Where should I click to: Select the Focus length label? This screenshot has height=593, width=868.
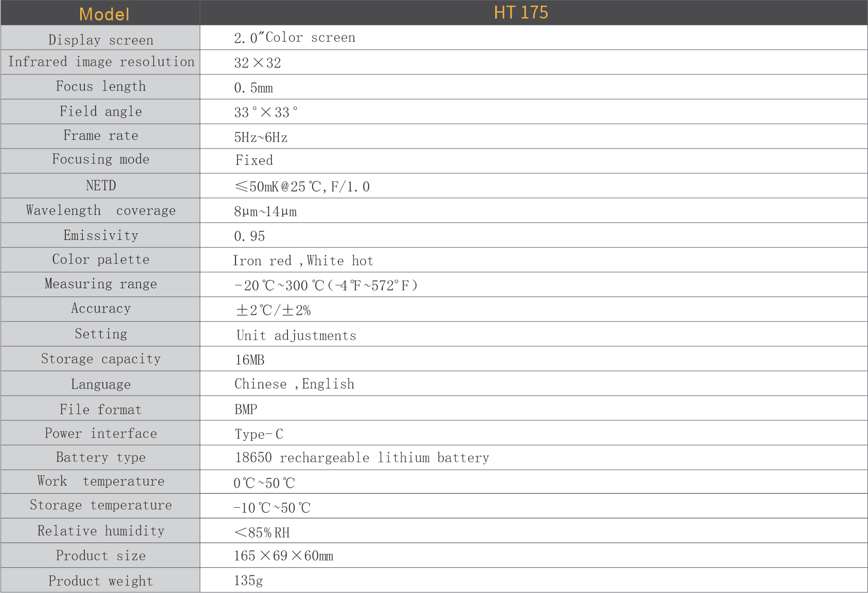point(101,86)
